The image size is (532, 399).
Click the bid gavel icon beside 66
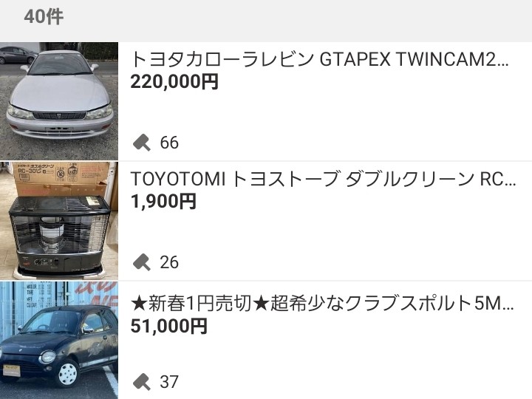tap(142, 142)
